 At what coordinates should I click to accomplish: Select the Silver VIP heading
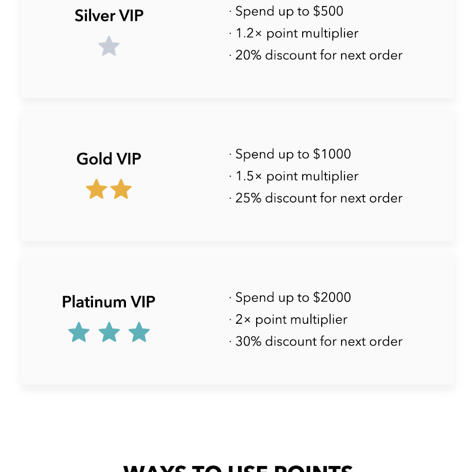(109, 16)
